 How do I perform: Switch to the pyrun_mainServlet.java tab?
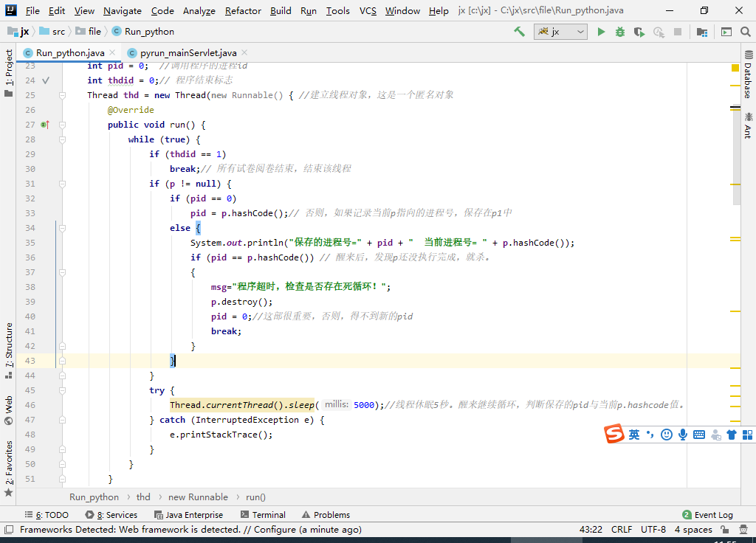pyautogui.click(x=188, y=53)
